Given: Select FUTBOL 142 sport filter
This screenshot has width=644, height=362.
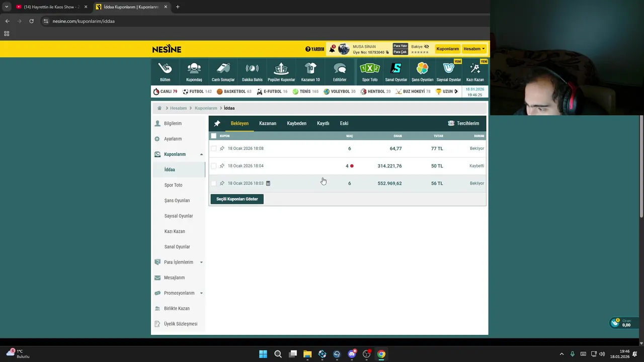Looking at the screenshot, I should [197, 92].
